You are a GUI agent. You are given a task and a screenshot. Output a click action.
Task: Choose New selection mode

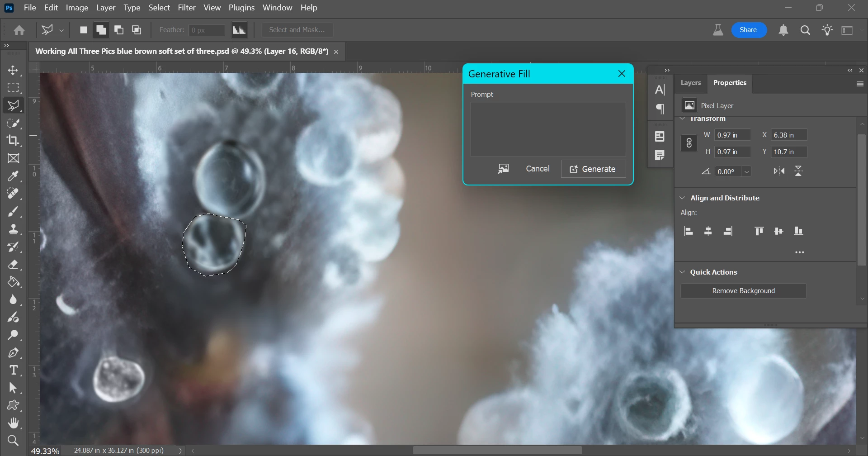click(84, 30)
